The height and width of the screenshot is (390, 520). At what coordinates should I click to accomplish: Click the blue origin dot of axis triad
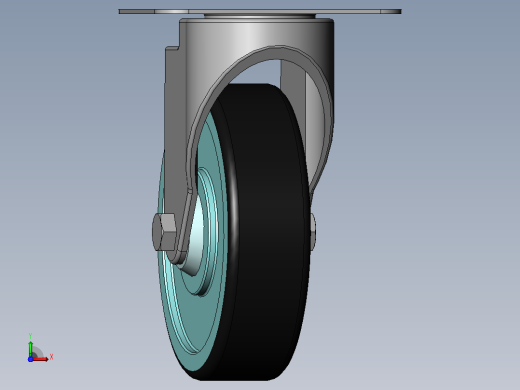[x=30, y=359]
